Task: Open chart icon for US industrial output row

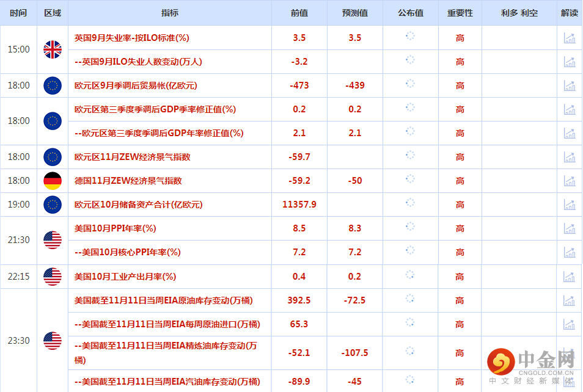Action: tap(569, 277)
